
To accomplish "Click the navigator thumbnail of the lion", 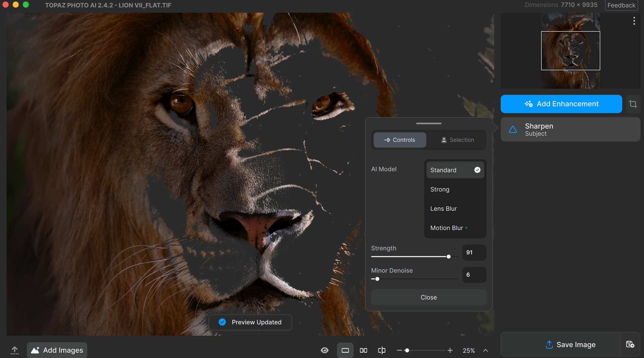I will [570, 51].
